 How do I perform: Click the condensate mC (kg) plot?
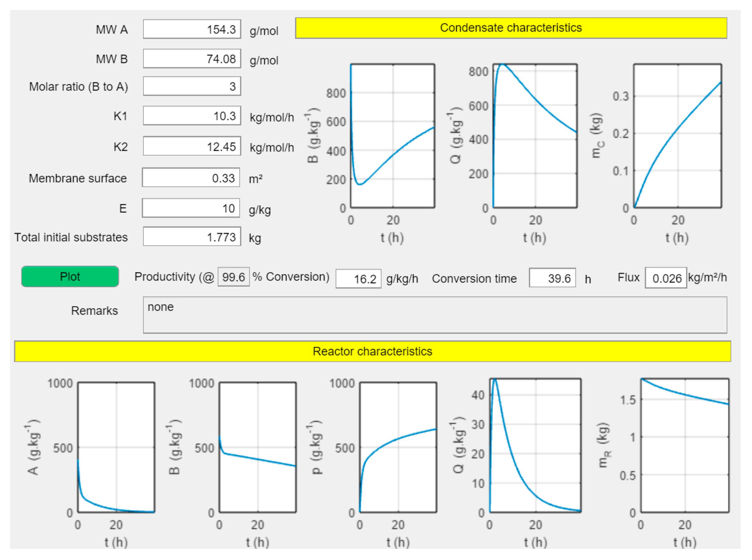pos(677,136)
